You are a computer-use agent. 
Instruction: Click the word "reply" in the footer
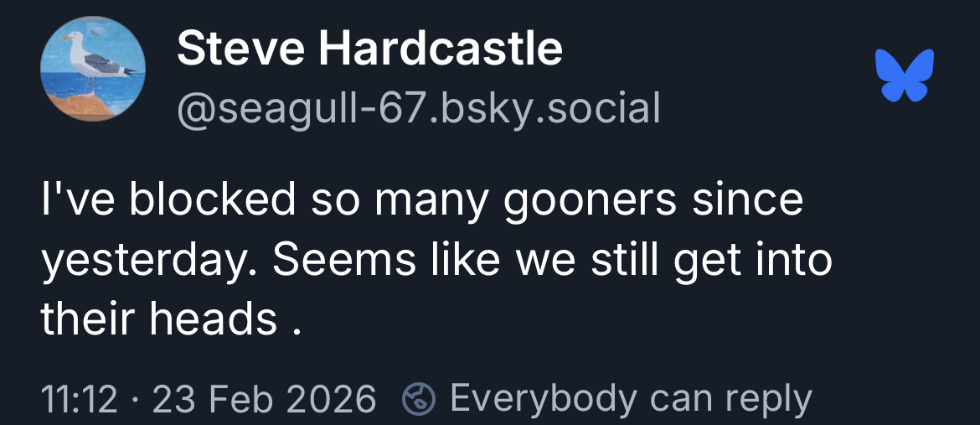(768, 399)
